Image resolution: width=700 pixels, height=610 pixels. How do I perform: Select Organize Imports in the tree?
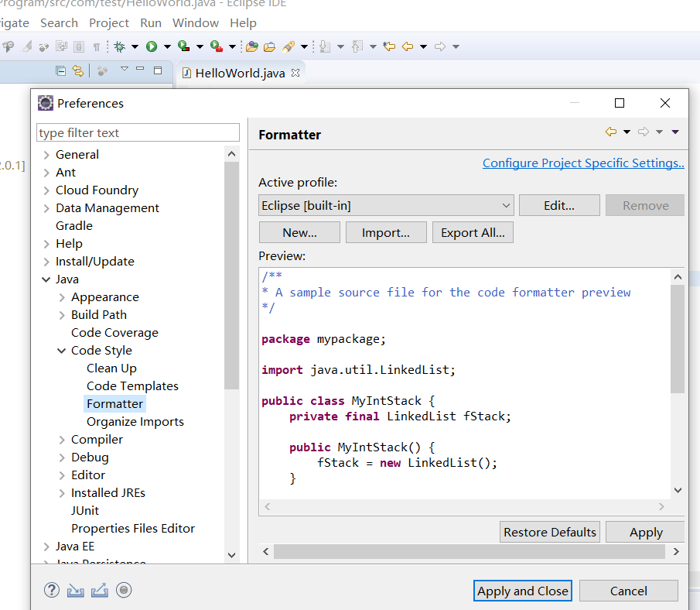click(135, 421)
